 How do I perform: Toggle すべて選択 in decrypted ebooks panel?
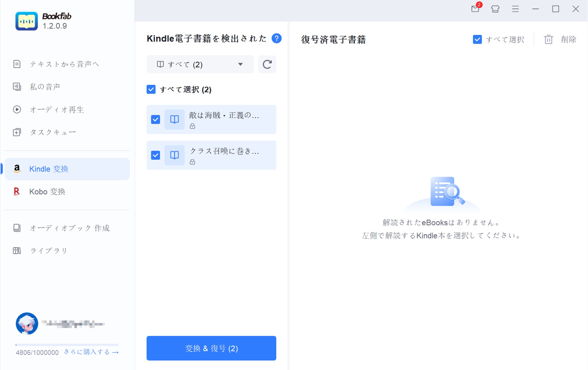[x=477, y=39]
